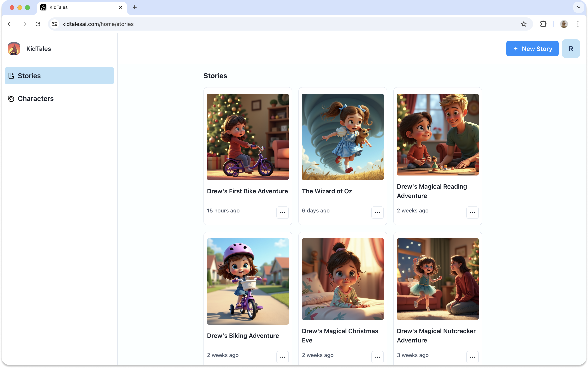Screen dimensions: 588x368
Task: Bookmark this page with the star icon
Action: [524, 24]
